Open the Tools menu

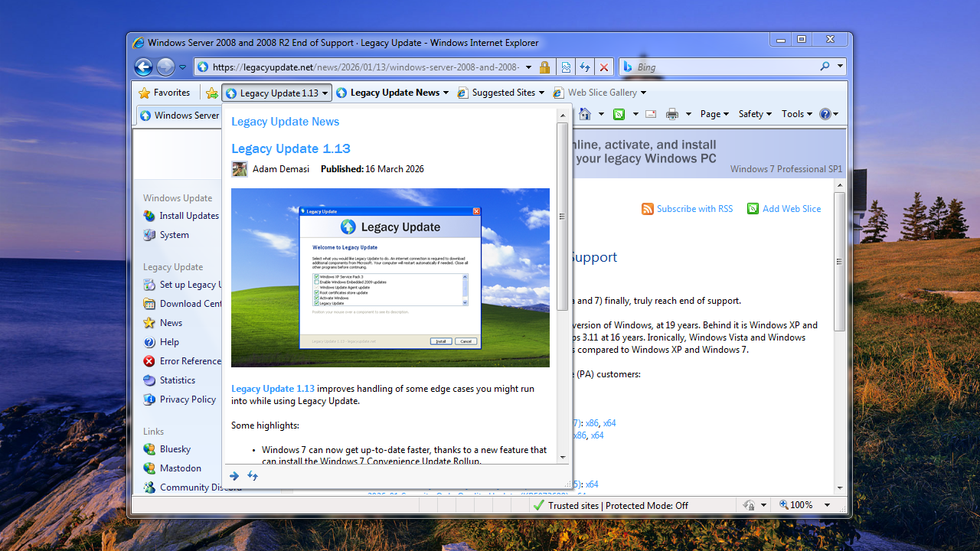(x=796, y=114)
